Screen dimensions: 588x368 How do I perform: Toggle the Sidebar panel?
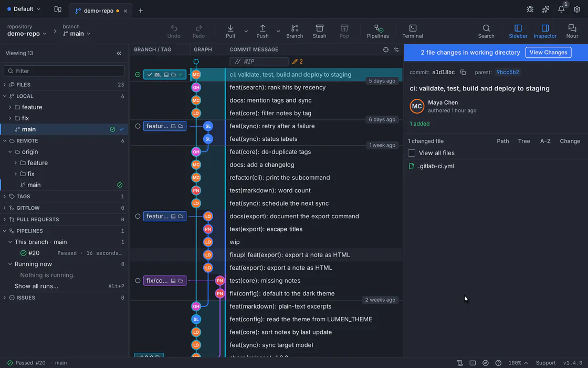click(518, 32)
